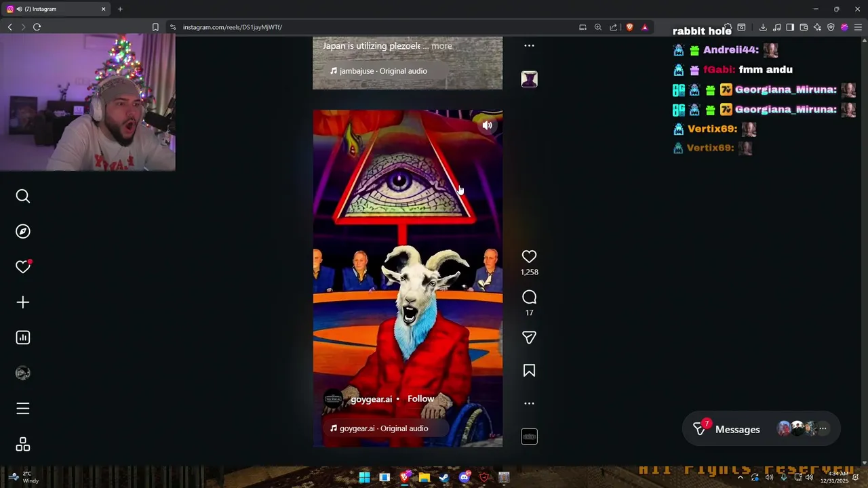Save the goygear.ai reel with bookmark
Viewport: 868px width, 488px height.
click(x=529, y=371)
